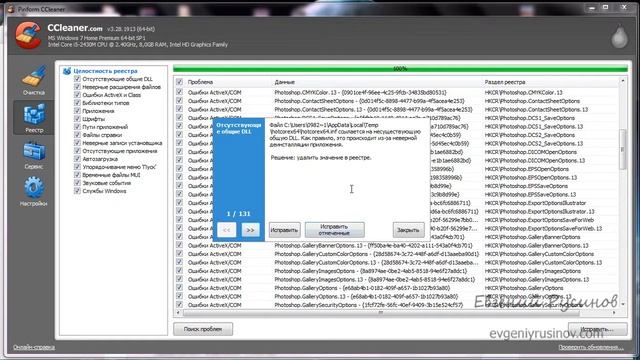
Task: Toggle Неверные расширения файлов checkbox
Action: tap(77, 87)
